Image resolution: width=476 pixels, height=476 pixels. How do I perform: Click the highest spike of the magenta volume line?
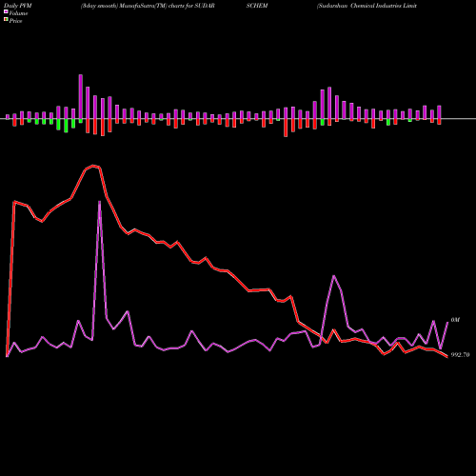(99, 202)
